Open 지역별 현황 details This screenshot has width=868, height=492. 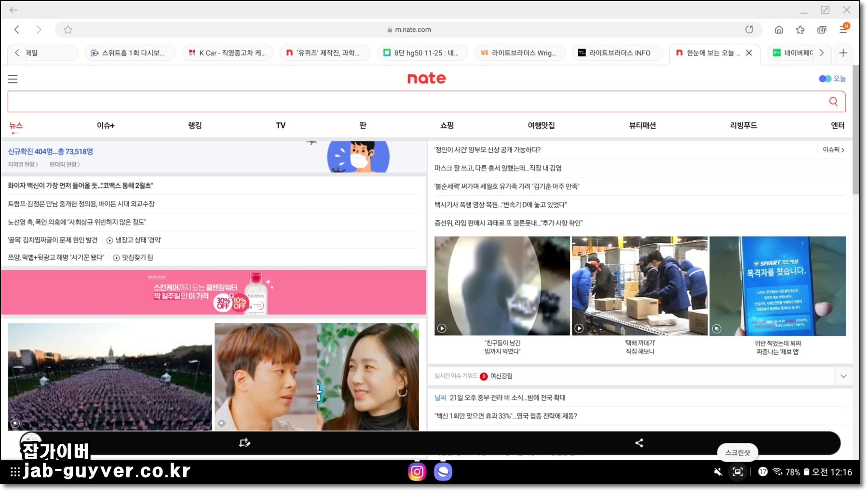click(x=22, y=164)
